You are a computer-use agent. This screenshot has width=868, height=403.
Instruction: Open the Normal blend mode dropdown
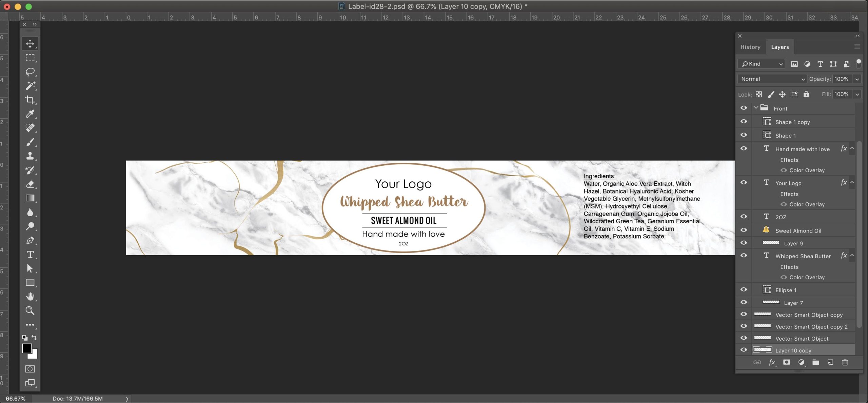point(772,79)
